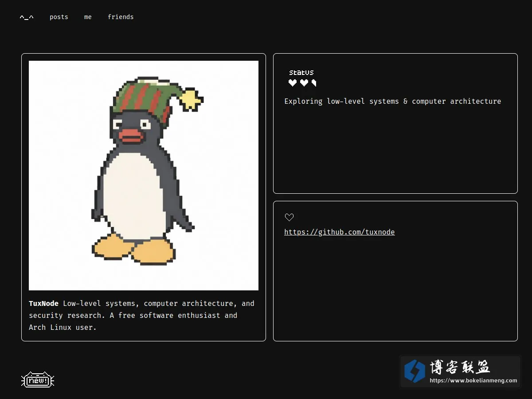
Task: Click the pixel 'status' label
Action: (301, 72)
